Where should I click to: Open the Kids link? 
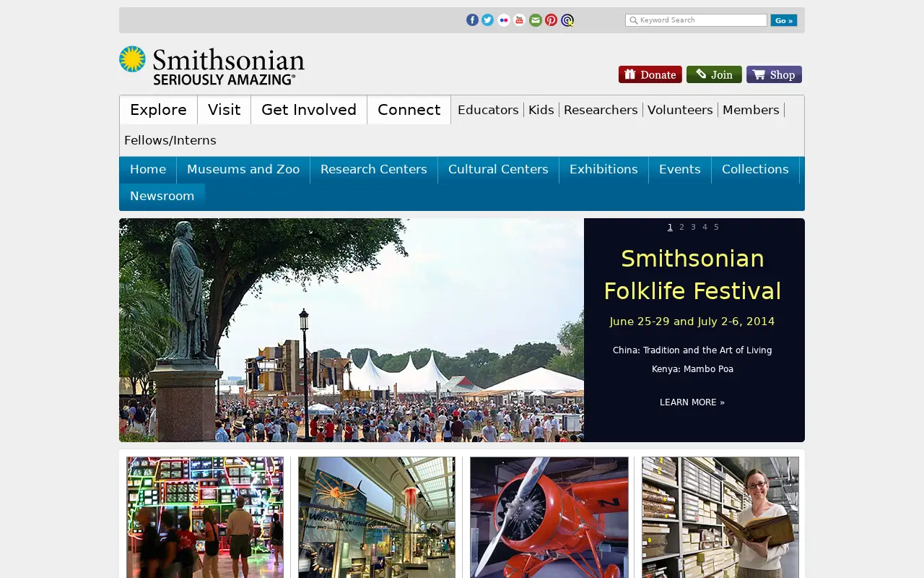[541, 110]
